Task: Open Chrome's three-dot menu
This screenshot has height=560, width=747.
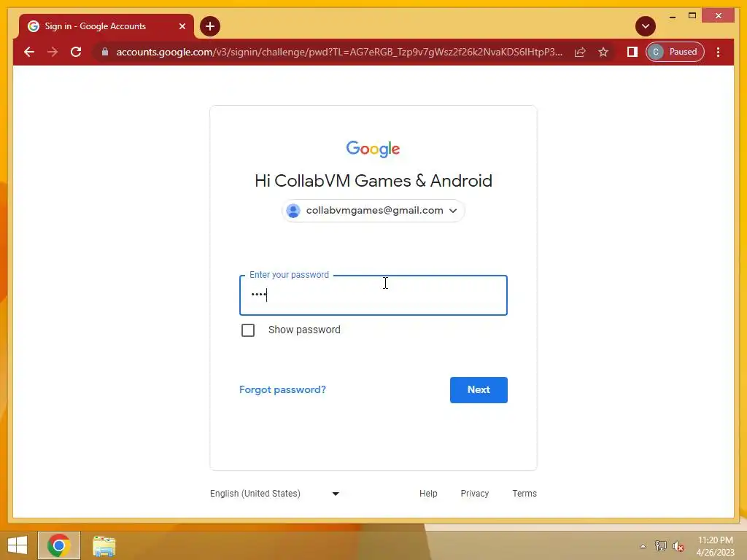Action: pyautogui.click(x=718, y=52)
